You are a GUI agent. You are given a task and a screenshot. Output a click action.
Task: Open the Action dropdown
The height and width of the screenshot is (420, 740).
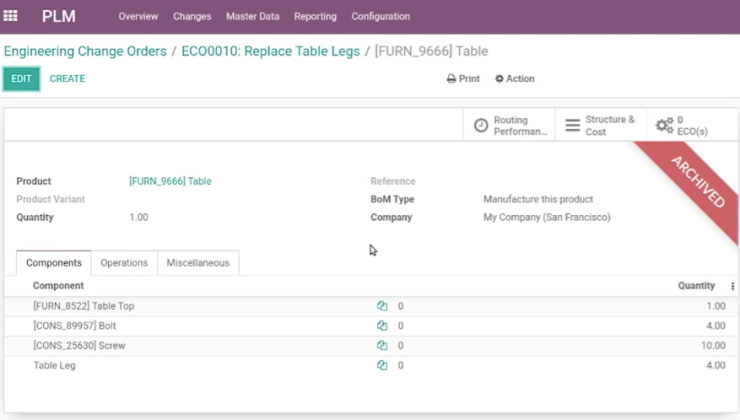click(x=514, y=79)
